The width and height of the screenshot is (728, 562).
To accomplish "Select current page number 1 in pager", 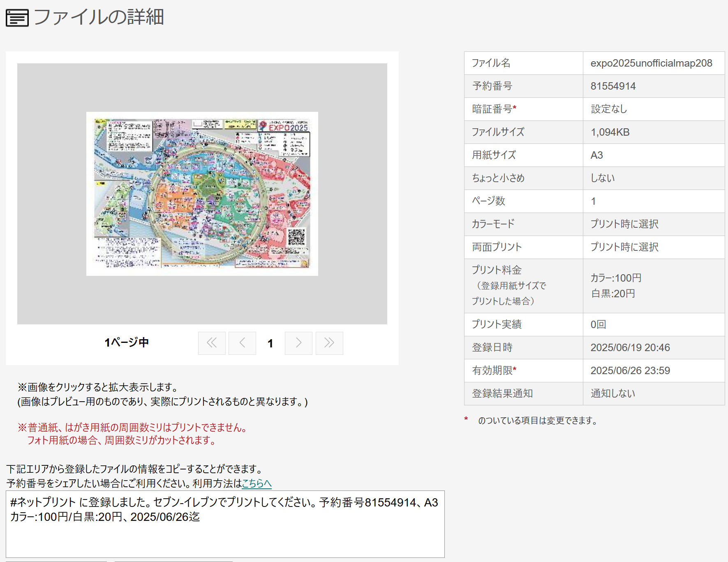I will 270,343.
